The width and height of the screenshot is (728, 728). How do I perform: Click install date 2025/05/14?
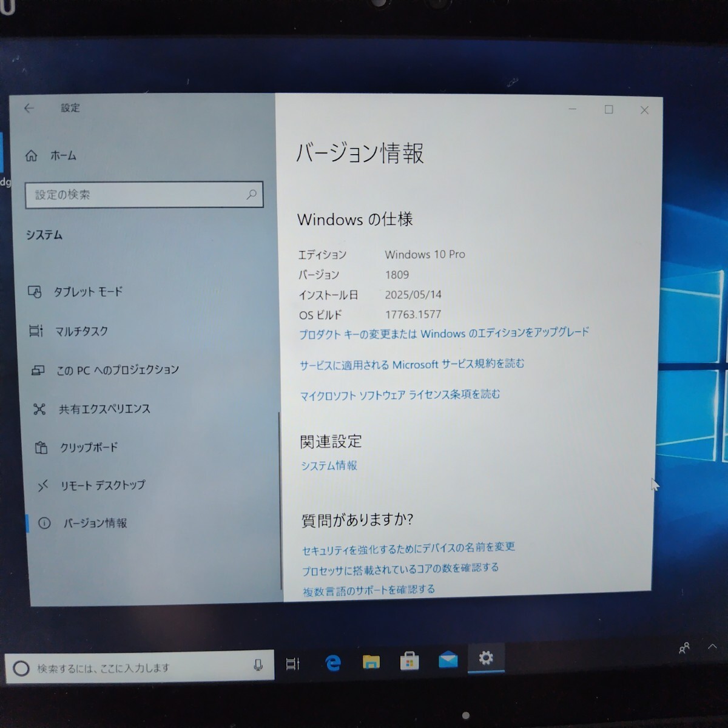(x=413, y=295)
